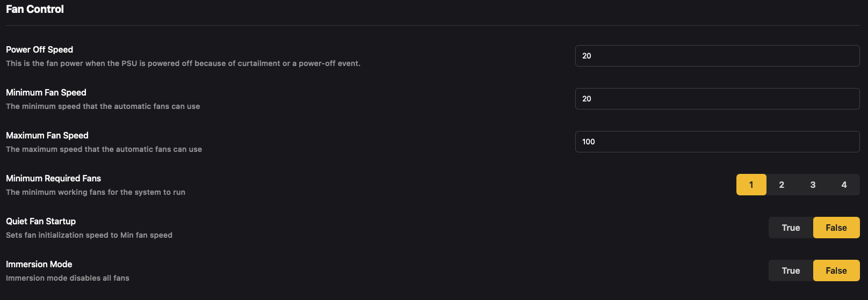Click the Immersion Mode setting label

click(x=39, y=264)
